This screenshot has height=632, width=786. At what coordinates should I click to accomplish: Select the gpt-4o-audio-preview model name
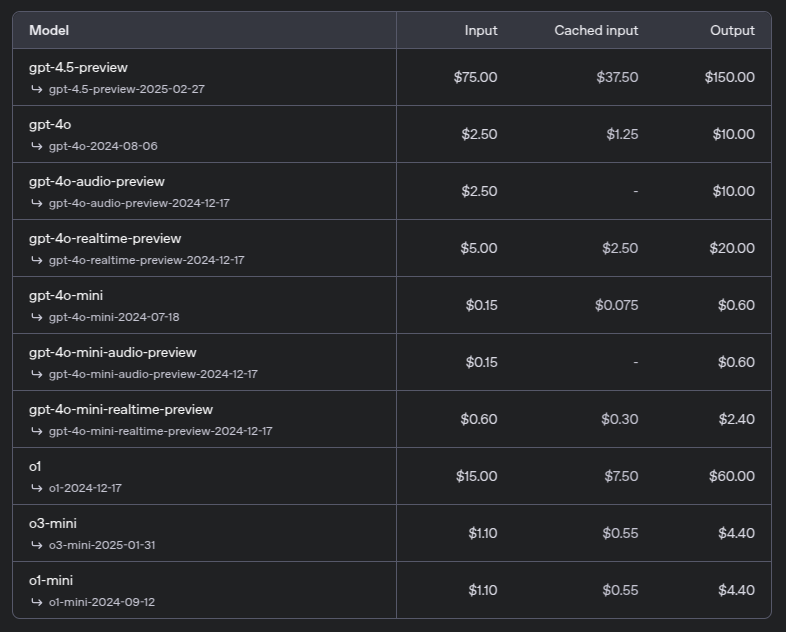point(97,182)
